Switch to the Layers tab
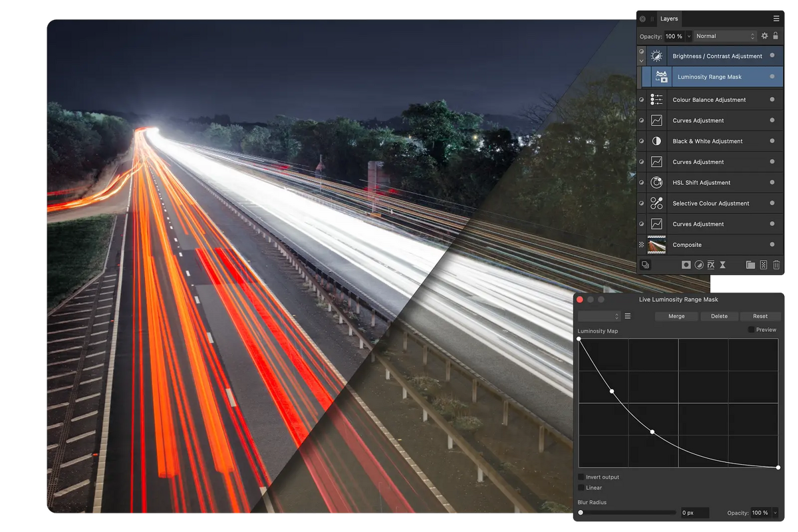798x532 pixels. [669, 18]
